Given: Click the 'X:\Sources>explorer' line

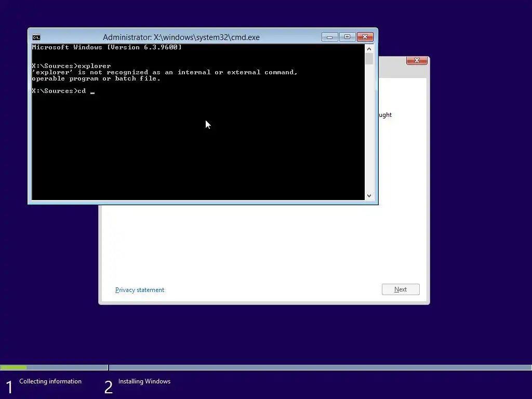Looking at the screenshot, I should pos(71,66).
